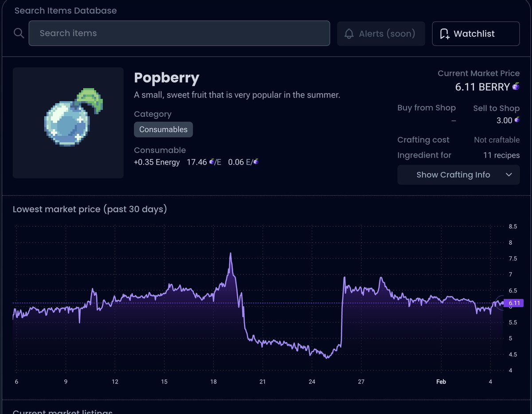
Task: Click the Popberry pixel art thumbnail
Action: 68,123
